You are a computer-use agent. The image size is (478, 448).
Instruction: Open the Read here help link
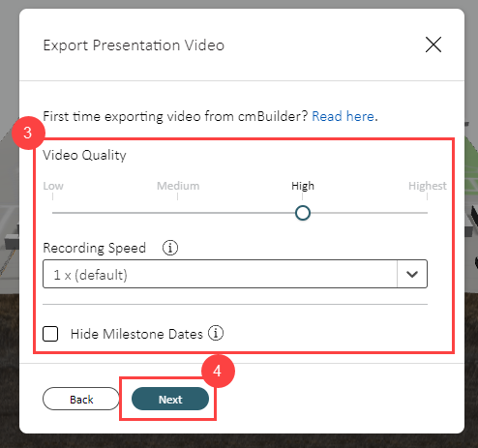343,116
